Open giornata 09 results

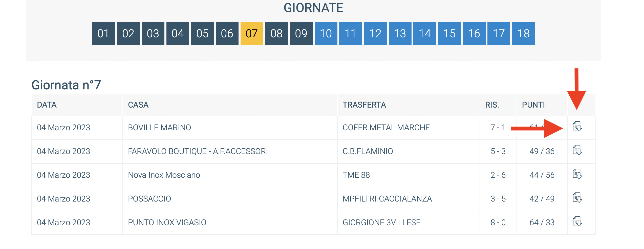301,34
